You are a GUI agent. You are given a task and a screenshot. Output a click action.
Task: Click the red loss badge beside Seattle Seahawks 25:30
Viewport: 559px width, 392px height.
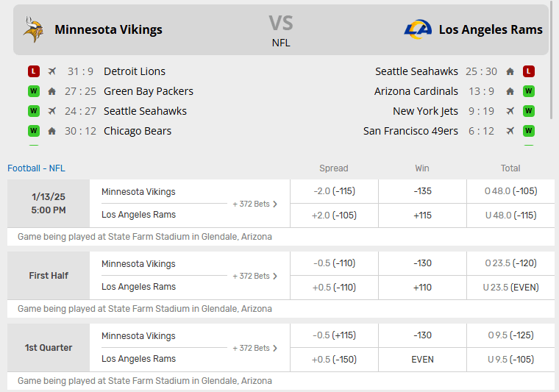tap(528, 71)
